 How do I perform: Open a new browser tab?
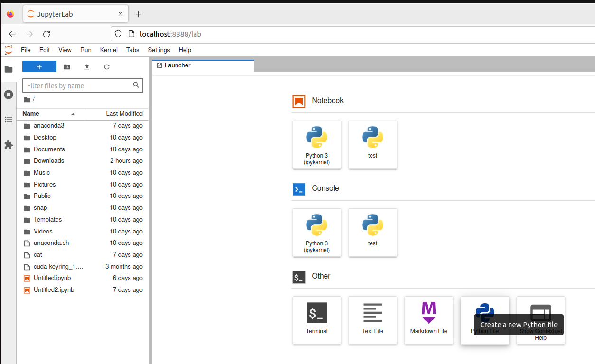139,14
